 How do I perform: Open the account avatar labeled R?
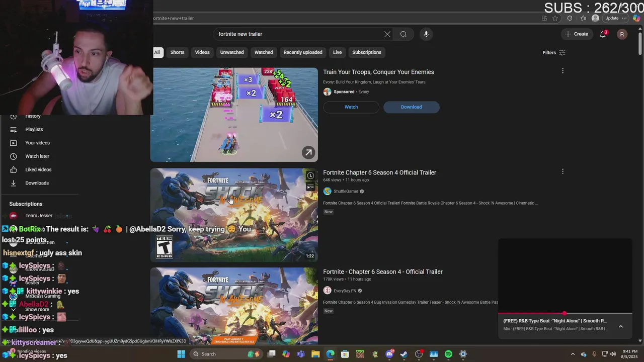622,34
